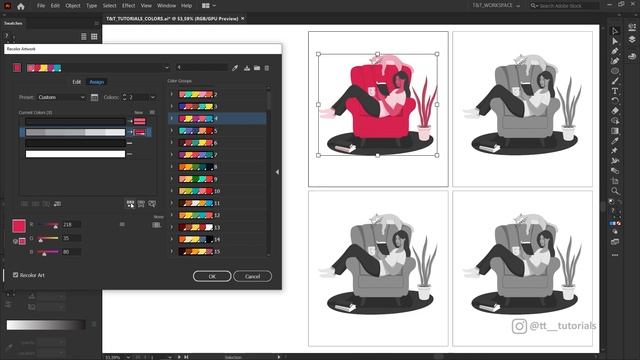Screen dimensions: 640x360
Task: Select the Curvature tool
Action: click(615, 61)
